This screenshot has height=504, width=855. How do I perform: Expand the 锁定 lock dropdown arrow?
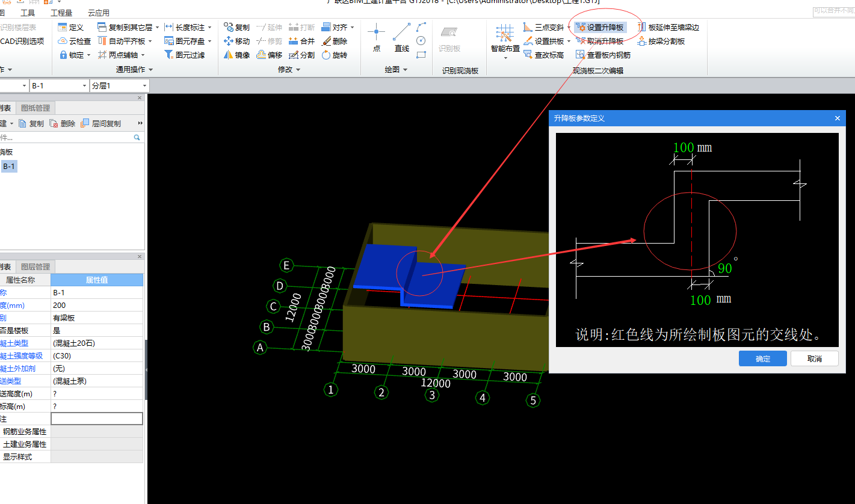(88, 55)
